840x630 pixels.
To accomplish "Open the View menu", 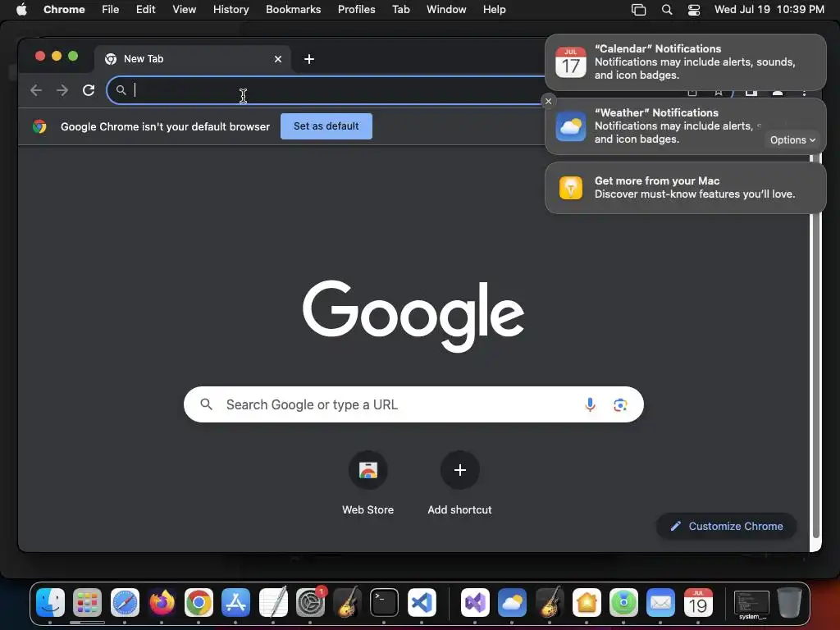I will pyautogui.click(x=184, y=10).
